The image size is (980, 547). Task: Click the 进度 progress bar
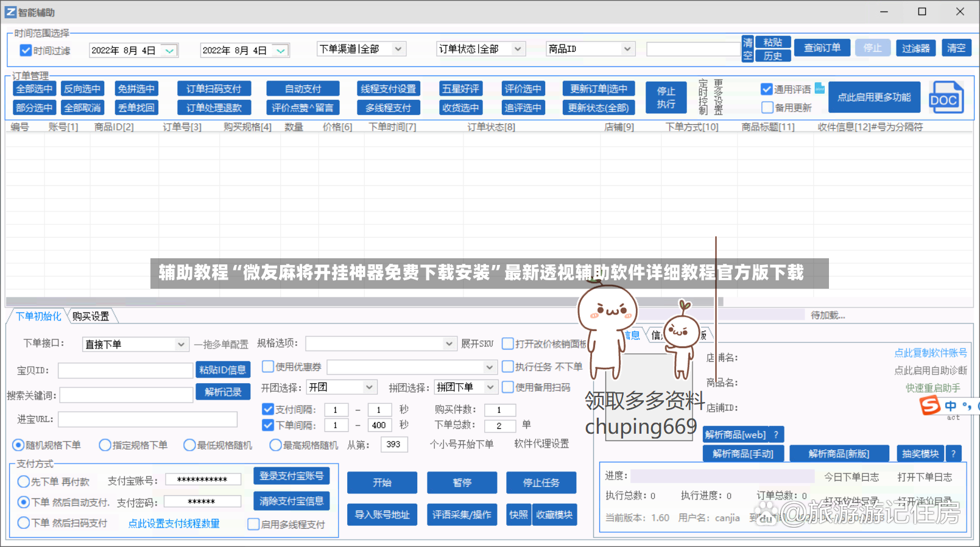[722, 476]
